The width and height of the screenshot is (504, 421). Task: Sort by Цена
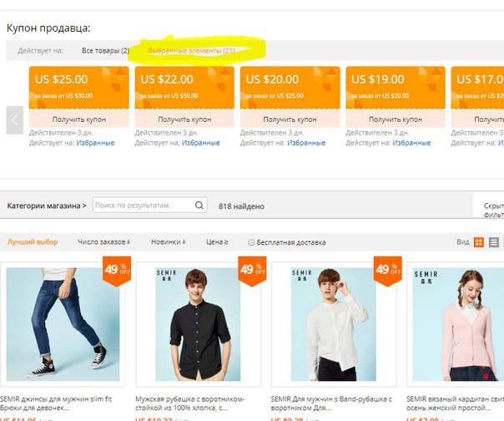pos(217,242)
